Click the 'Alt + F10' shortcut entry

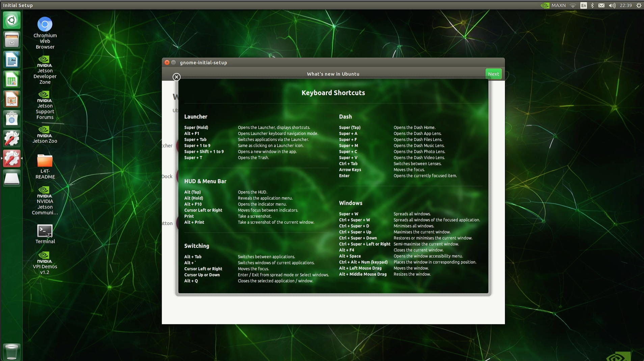point(193,204)
